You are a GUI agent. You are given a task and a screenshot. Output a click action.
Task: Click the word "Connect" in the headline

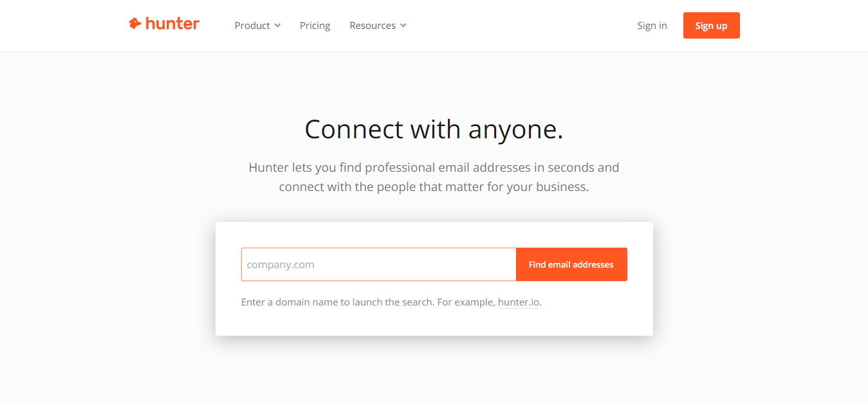point(354,129)
